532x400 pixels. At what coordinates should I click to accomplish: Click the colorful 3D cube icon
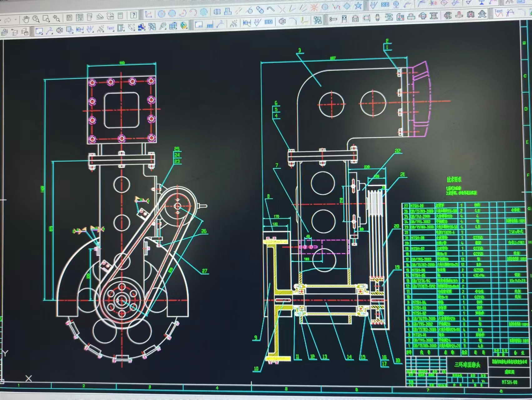184,25
